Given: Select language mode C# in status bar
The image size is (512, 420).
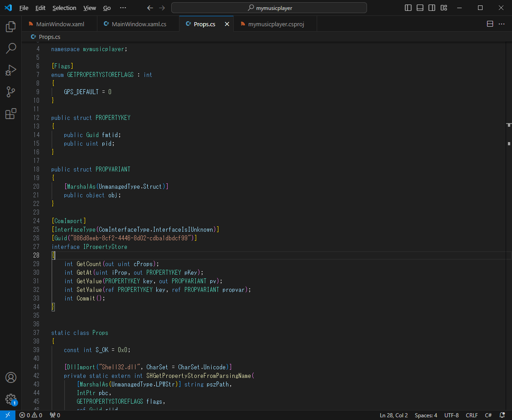Looking at the screenshot, I should 488,415.
